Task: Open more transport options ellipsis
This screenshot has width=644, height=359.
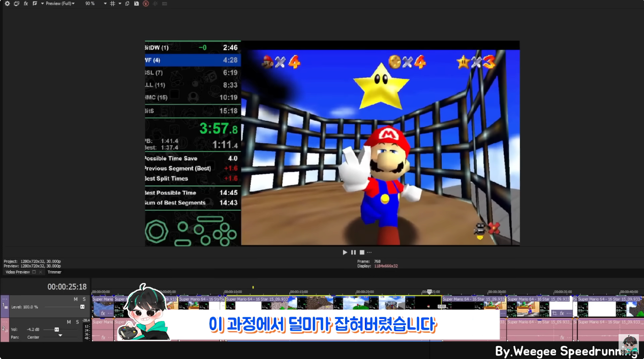Action: (369, 252)
